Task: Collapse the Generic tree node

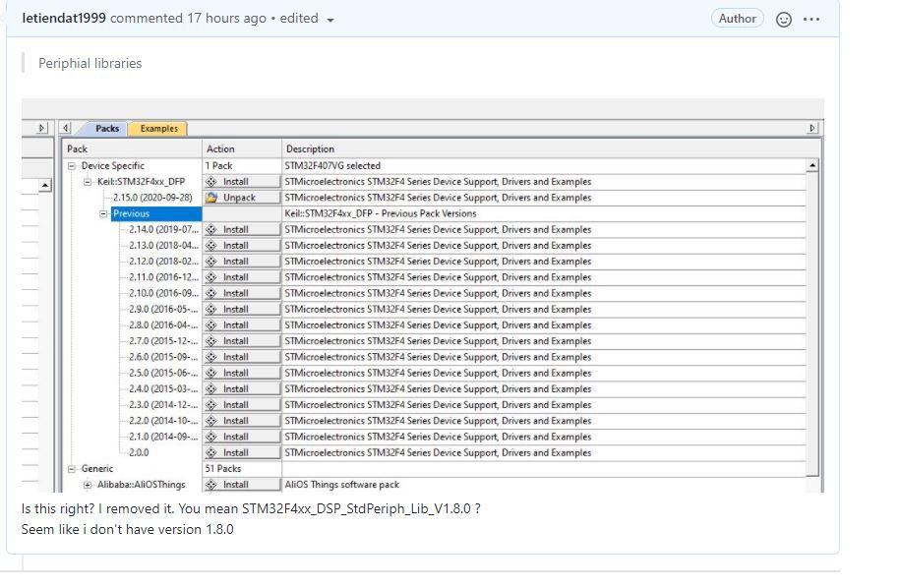Action: (x=72, y=469)
